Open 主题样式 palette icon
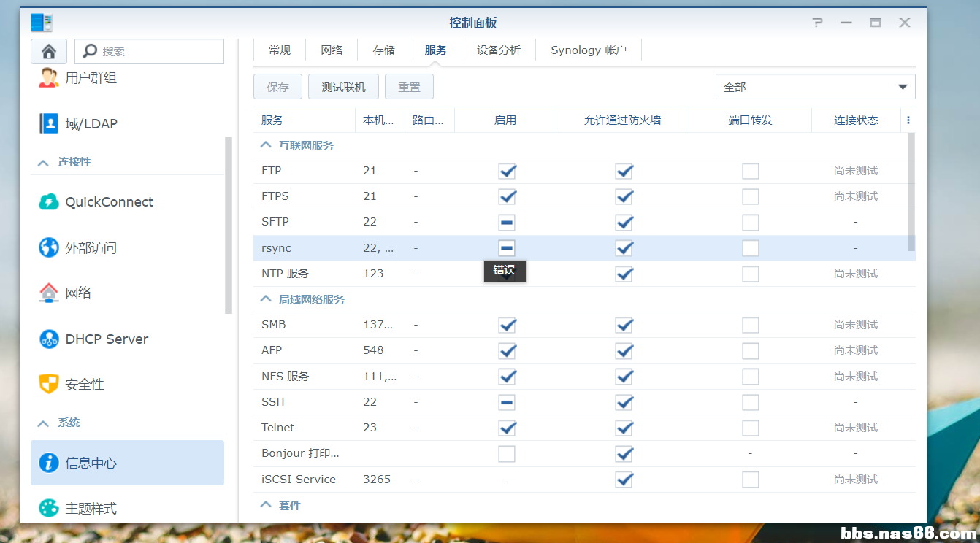Image resolution: width=980 pixels, height=543 pixels. pos(49,508)
